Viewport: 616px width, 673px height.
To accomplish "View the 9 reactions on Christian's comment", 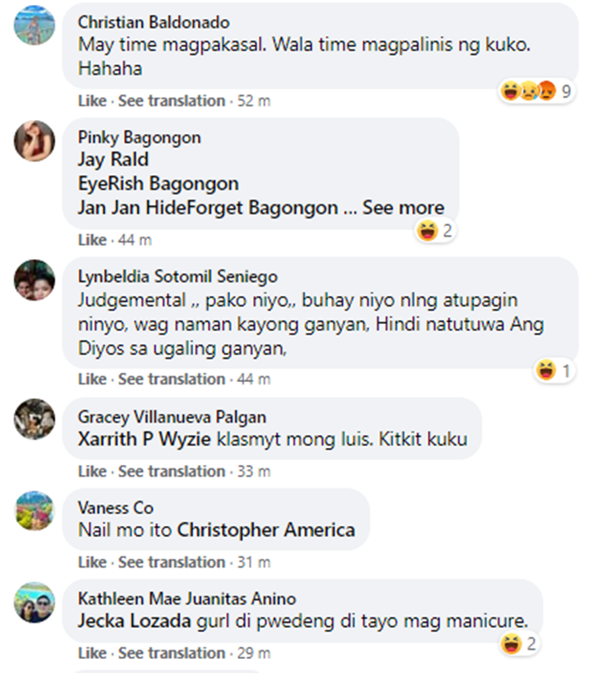I will [x=536, y=91].
